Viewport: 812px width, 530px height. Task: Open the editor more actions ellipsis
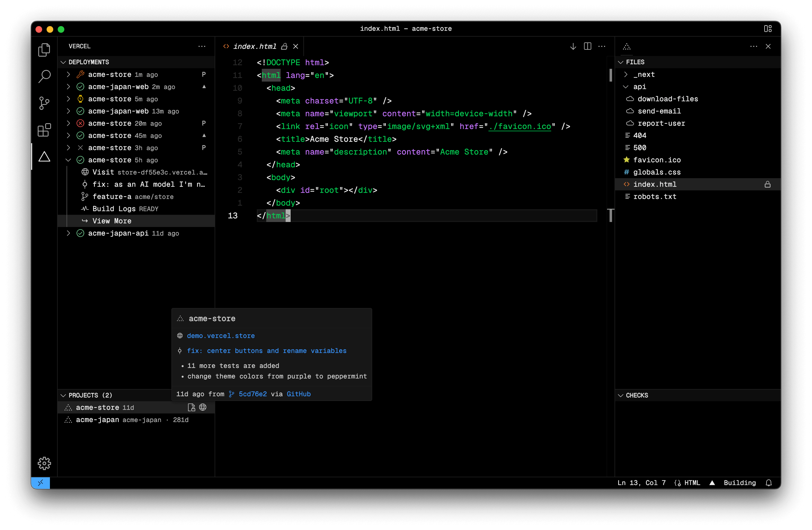[602, 46]
